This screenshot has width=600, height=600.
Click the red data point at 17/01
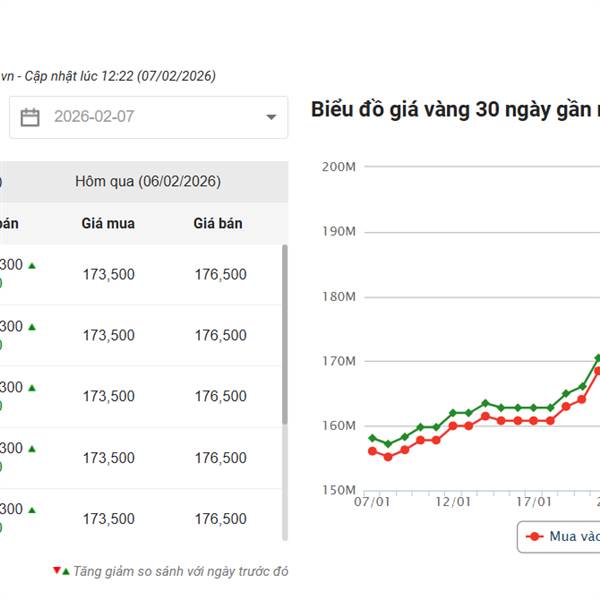[534, 421]
